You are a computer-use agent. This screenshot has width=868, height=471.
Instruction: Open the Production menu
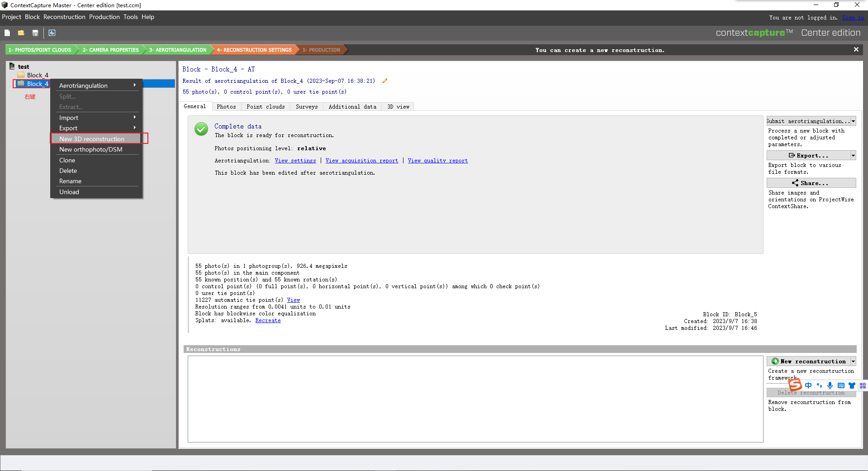(104, 17)
